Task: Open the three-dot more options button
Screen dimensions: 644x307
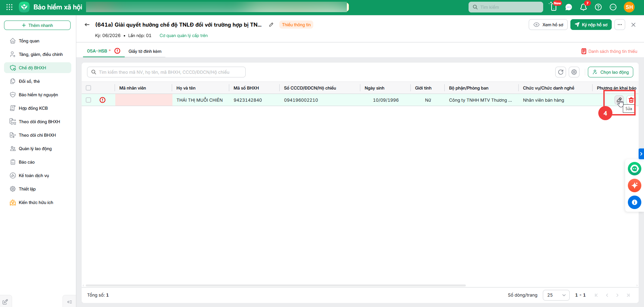Action: point(620,25)
